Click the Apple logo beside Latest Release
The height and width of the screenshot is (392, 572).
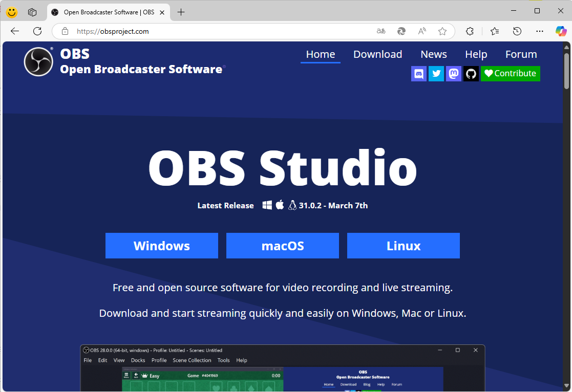point(280,205)
